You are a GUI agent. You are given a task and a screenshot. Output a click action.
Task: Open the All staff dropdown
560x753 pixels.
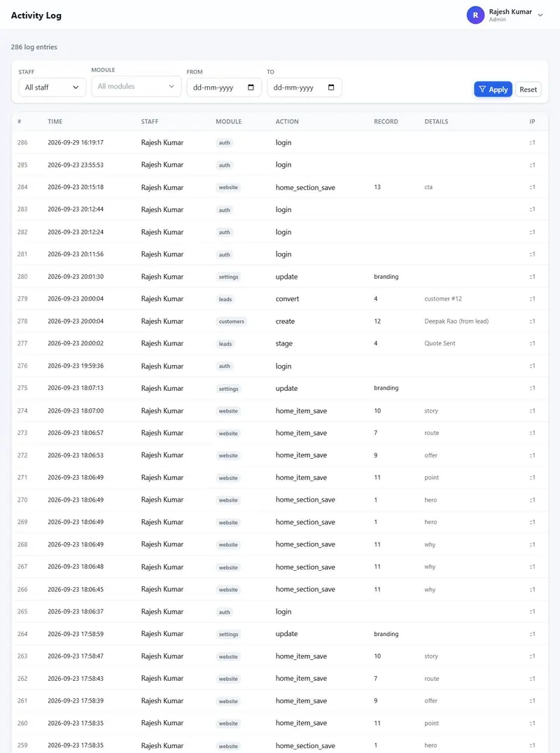click(52, 88)
